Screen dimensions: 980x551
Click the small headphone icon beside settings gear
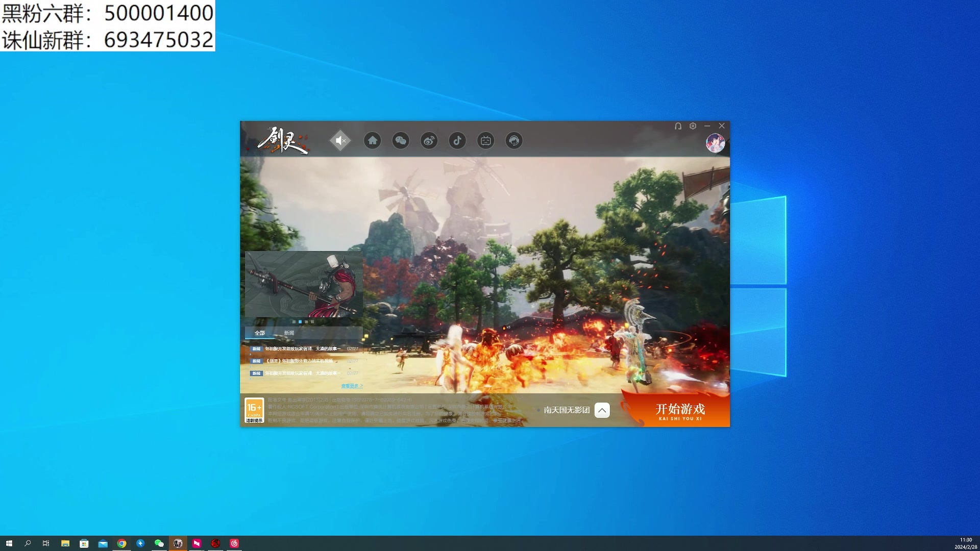click(678, 126)
